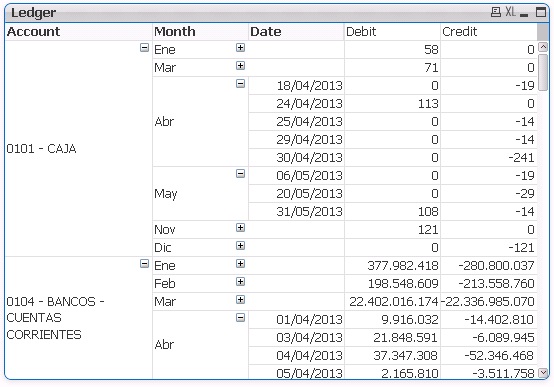
Task: Expand Mar month under 0101 - CAJA
Action: click(x=240, y=65)
